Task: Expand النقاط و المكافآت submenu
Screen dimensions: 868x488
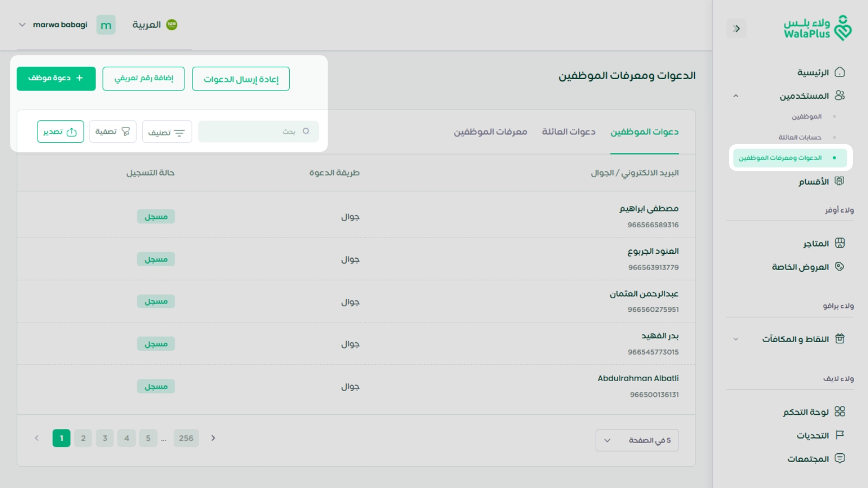Action: (x=736, y=338)
